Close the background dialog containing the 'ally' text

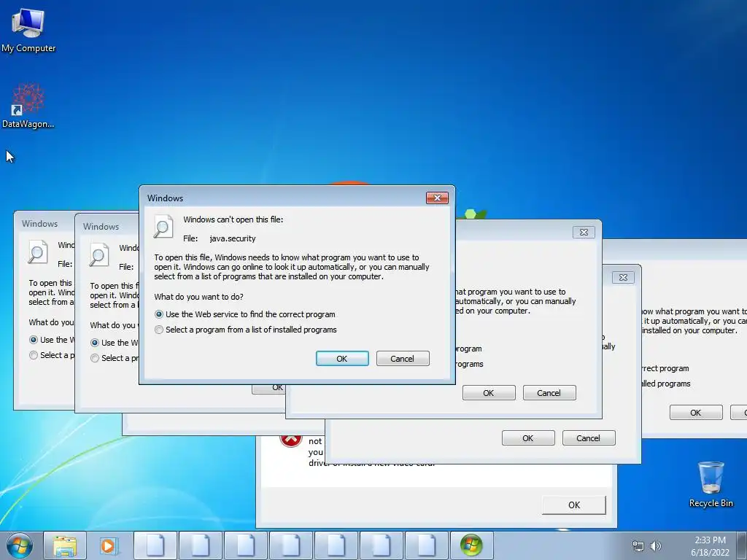pyautogui.click(x=623, y=277)
